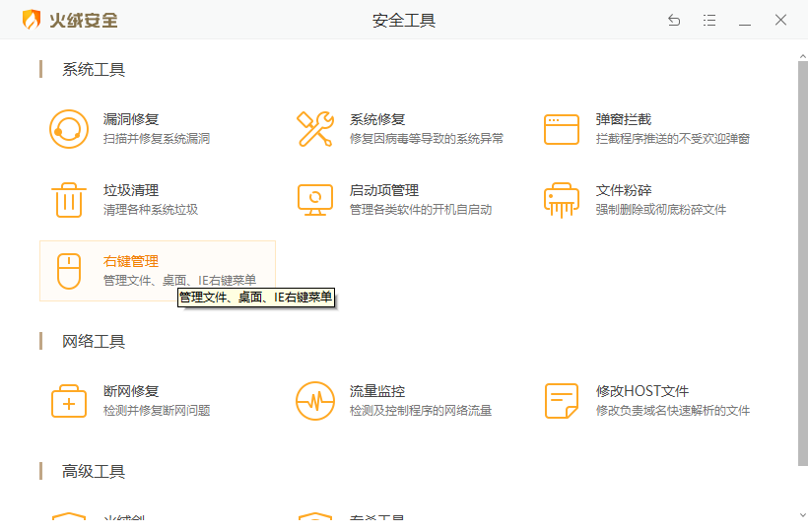Click the 垃圾清理 title text

[131, 190]
